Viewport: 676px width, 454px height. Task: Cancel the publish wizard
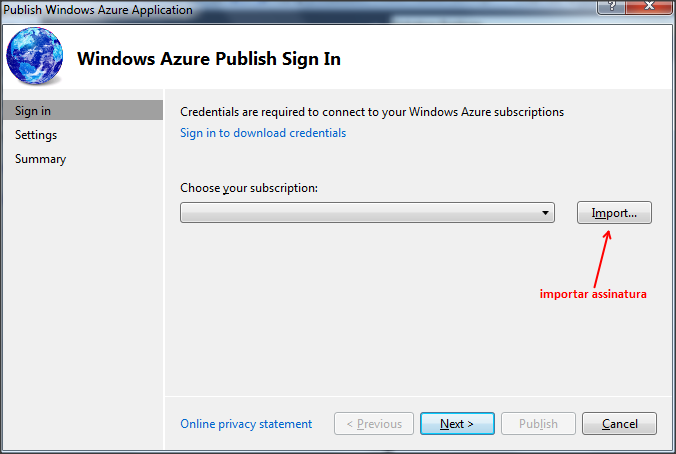coord(620,424)
